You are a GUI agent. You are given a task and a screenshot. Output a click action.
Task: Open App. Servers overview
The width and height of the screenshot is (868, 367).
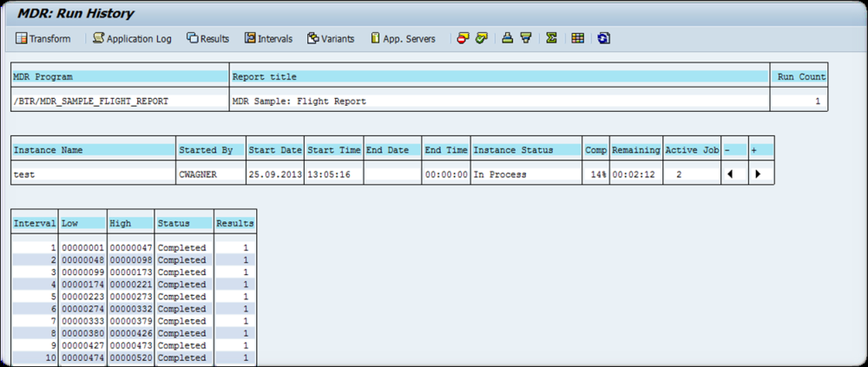point(403,39)
